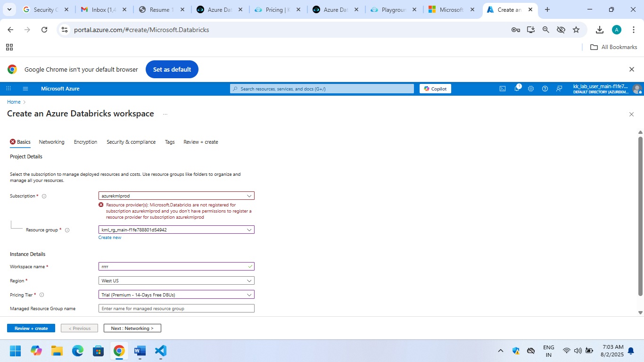Open File Explorer from taskbar
Image resolution: width=644 pixels, height=362 pixels.
pos(57,351)
